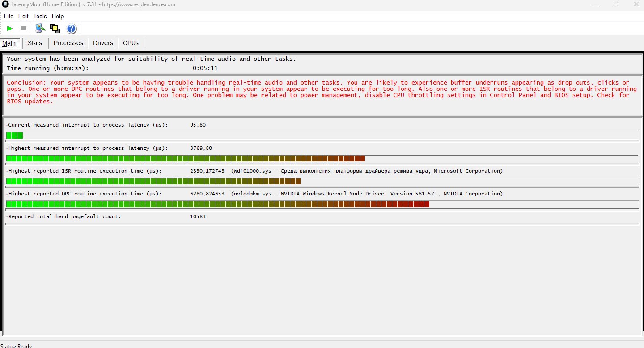The width and height of the screenshot is (644, 348).
Task: Click the overlapping yellow squares toolbar icon
Action: click(x=55, y=29)
